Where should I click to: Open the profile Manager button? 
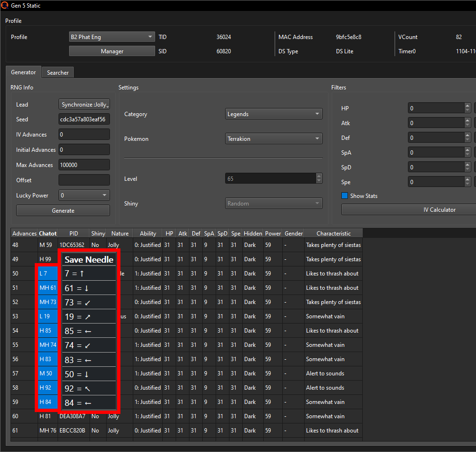coord(112,51)
